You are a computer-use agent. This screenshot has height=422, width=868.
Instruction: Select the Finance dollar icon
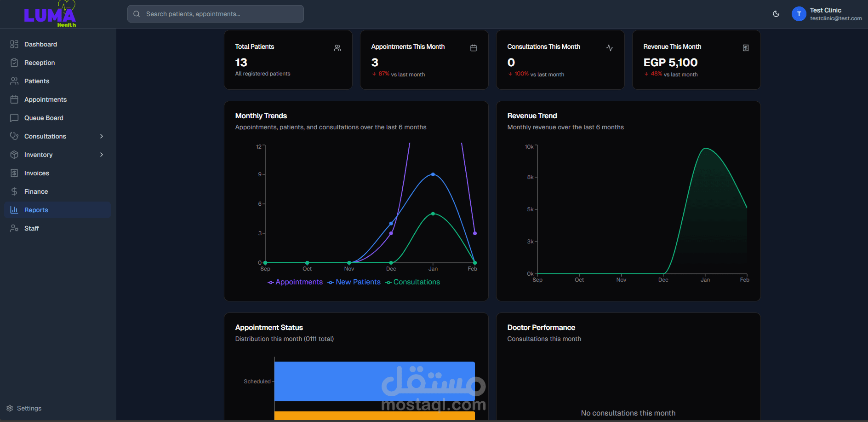14,191
